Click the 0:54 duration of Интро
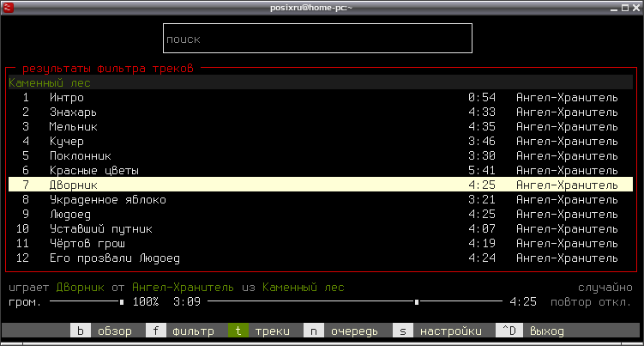Screen dimensions: 644x346 pos(482,98)
